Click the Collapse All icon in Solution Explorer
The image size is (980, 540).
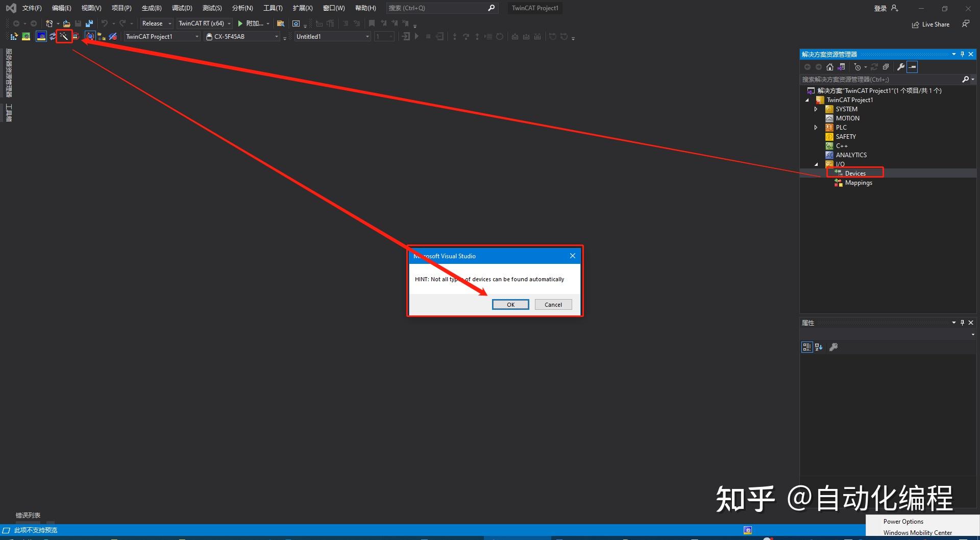(886, 67)
